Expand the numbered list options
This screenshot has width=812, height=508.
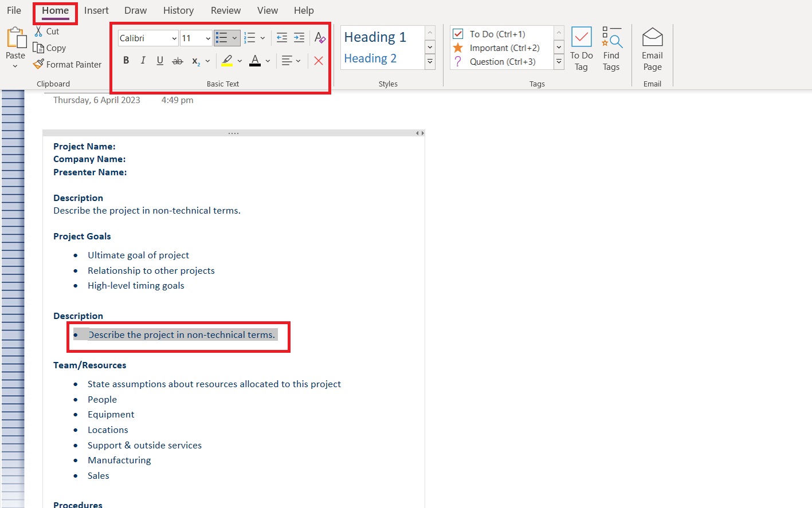[263, 37]
